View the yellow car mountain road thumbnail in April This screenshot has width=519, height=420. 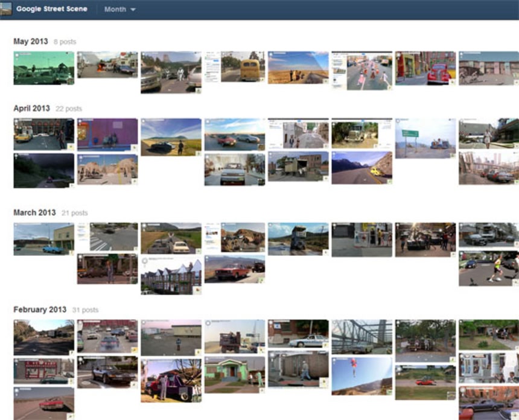[x=361, y=167]
